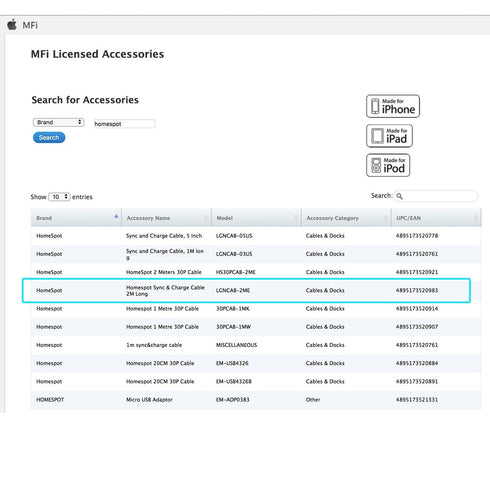490x490 pixels.
Task: Click UPC 4895173520891
Action: (x=417, y=381)
